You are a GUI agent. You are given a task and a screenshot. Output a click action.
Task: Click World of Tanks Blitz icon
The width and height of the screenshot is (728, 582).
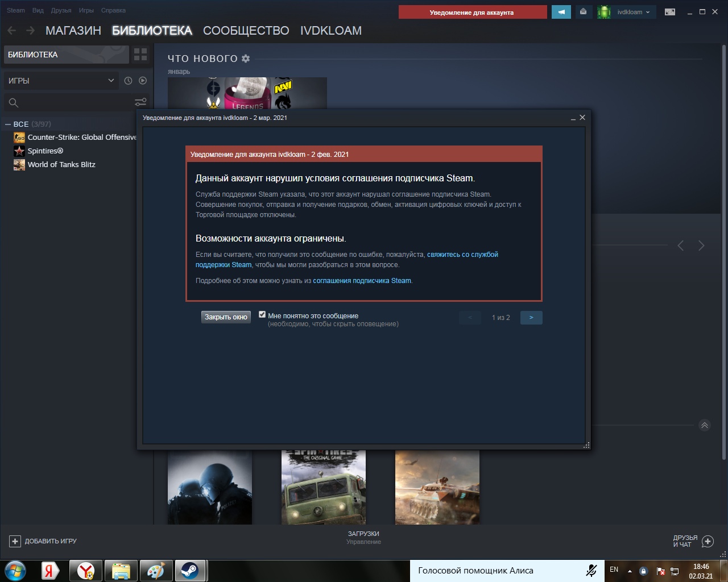tap(19, 165)
